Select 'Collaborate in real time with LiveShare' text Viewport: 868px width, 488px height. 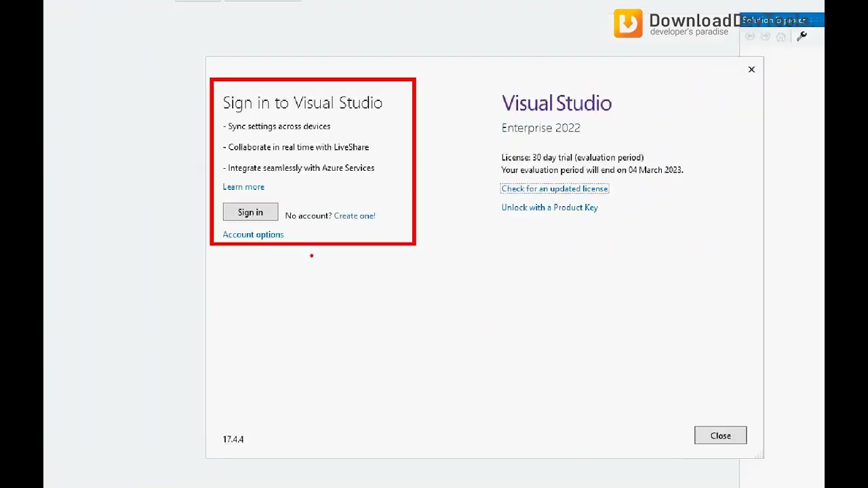point(296,147)
